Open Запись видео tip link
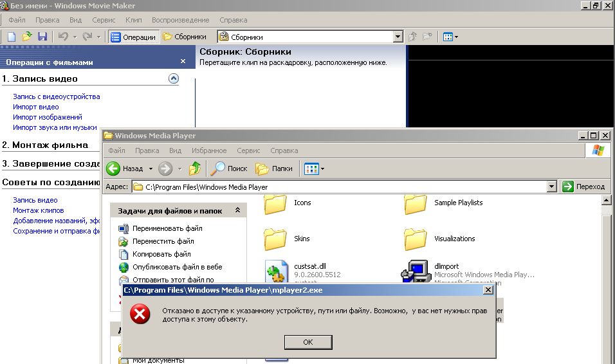The image size is (615, 364). [35, 200]
